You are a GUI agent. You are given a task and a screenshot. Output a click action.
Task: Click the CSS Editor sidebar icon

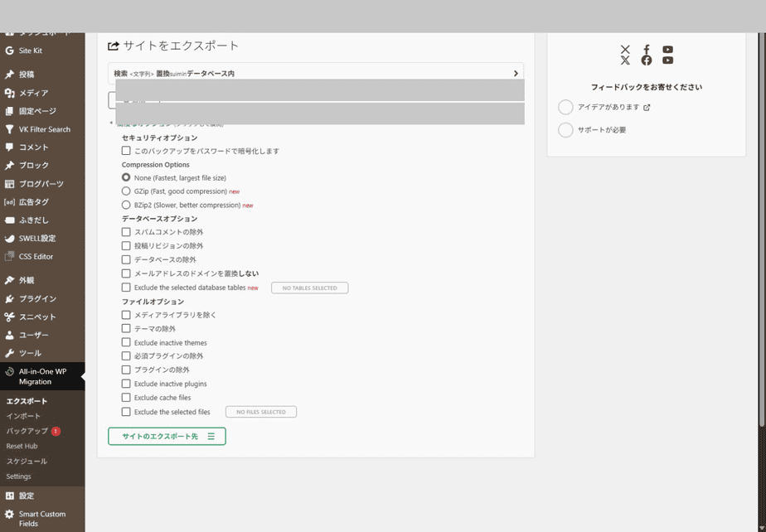click(x=9, y=257)
